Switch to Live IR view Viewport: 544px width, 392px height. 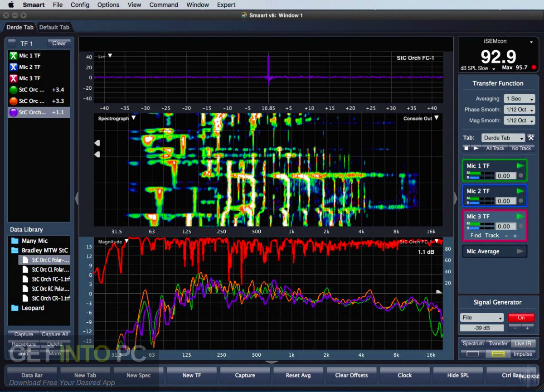[x=523, y=344]
